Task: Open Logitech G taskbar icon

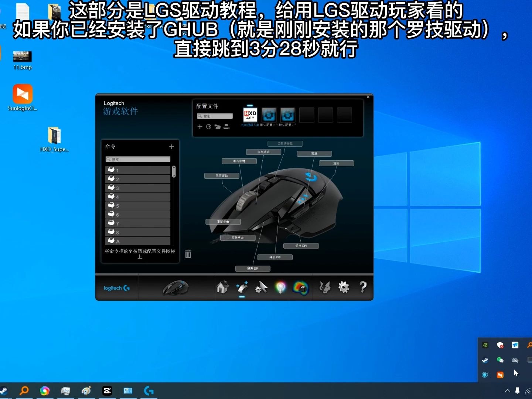Action: point(149,391)
